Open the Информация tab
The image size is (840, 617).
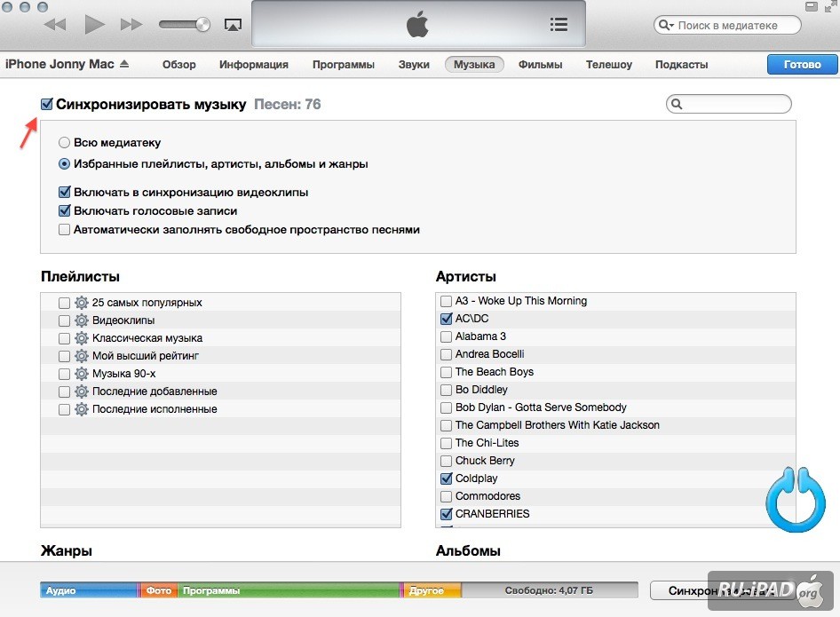click(x=253, y=64)
